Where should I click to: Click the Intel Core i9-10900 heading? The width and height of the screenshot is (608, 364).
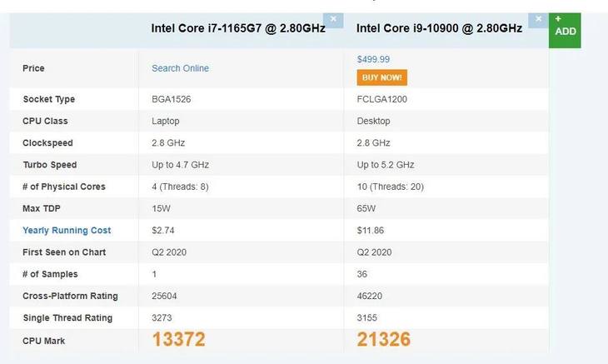tap(439, 28)
